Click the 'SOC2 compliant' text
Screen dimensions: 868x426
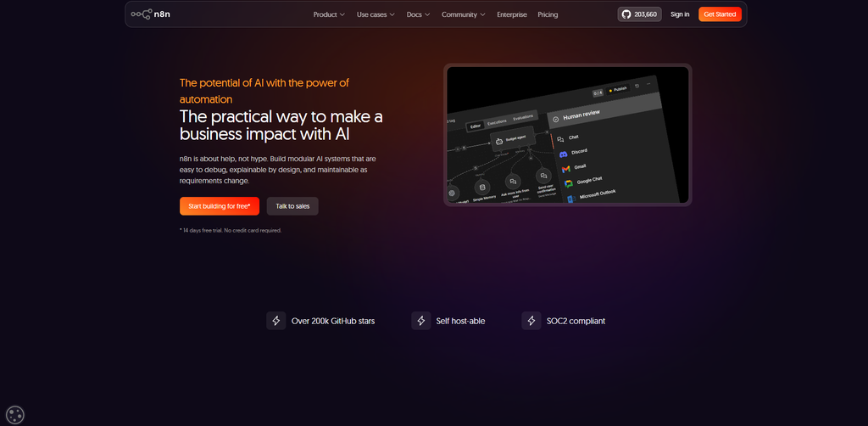(x=576, y=321)
